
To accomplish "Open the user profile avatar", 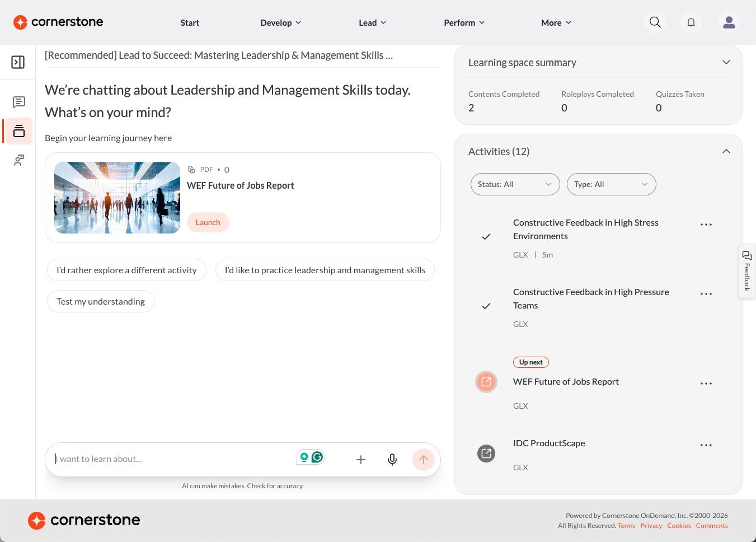I will [729, 22].
